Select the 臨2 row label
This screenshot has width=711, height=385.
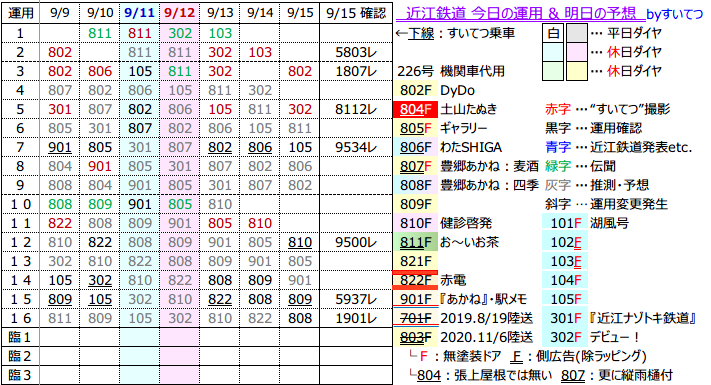tap(20, 356)
